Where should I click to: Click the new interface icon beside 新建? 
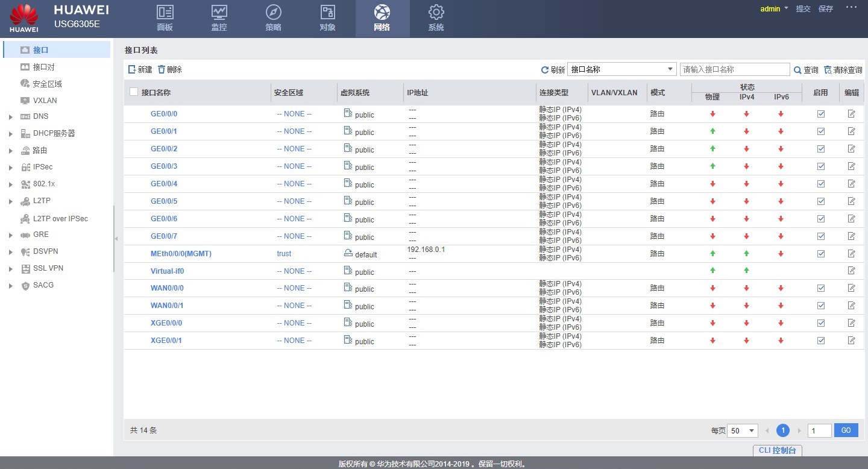pos(132,70)
